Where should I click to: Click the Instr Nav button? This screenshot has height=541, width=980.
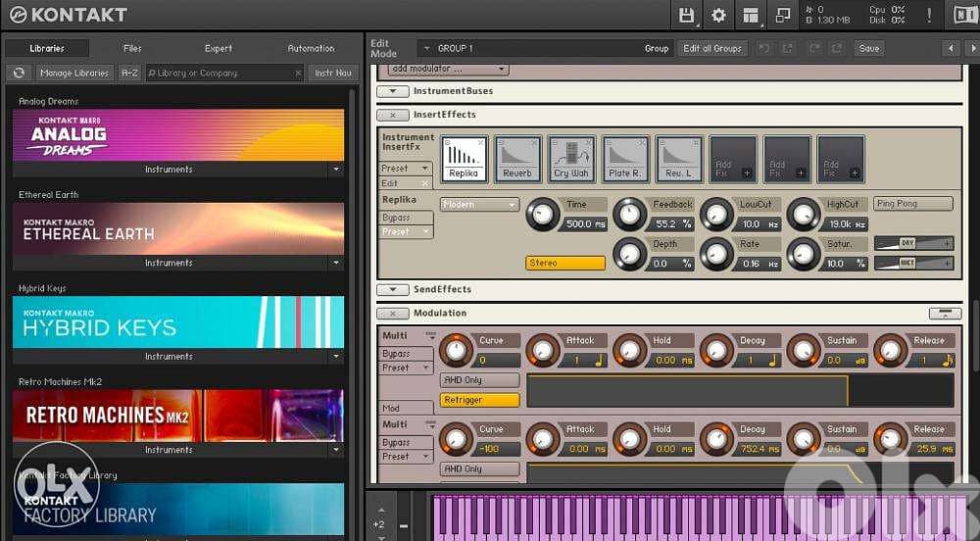click(333, 74)
